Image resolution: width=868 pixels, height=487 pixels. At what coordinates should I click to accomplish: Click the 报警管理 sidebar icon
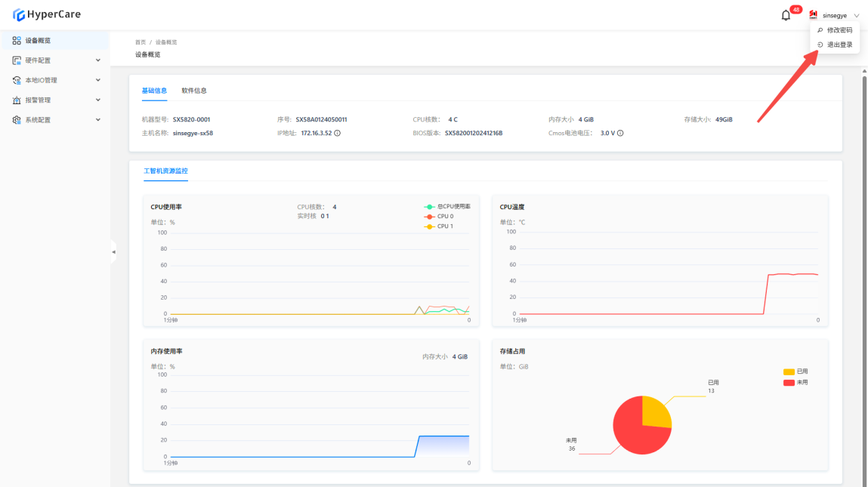coord(17,100)
